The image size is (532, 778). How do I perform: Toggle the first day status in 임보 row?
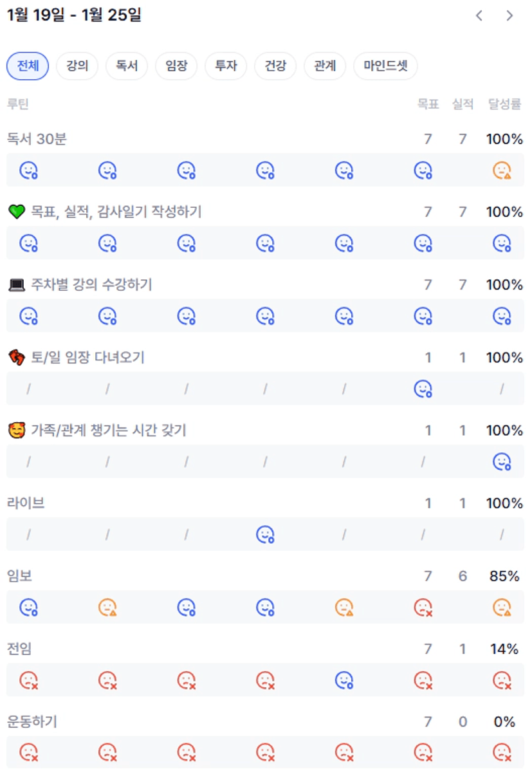click(x=28, y=607)
